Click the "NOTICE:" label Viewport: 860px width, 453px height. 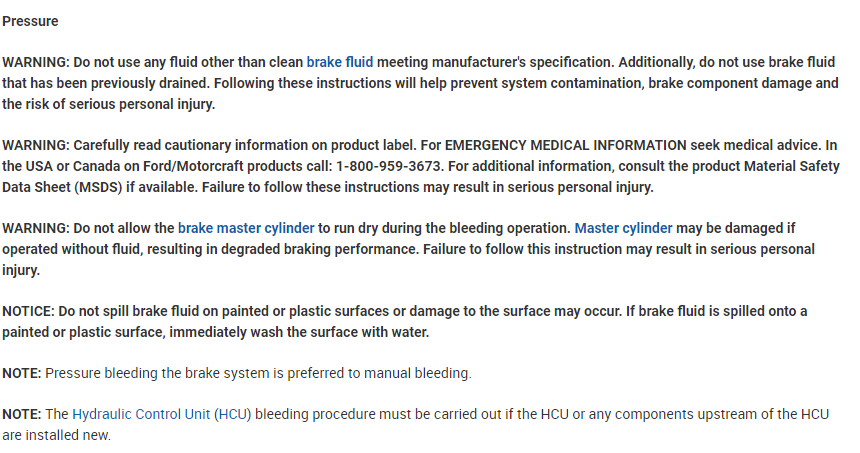coord(28,311)
